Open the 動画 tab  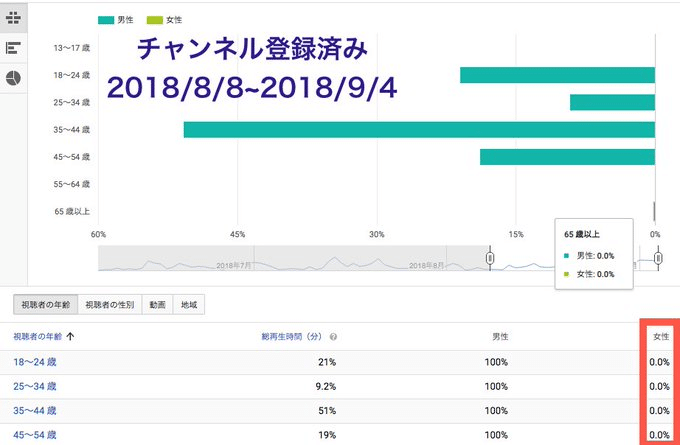158,305
